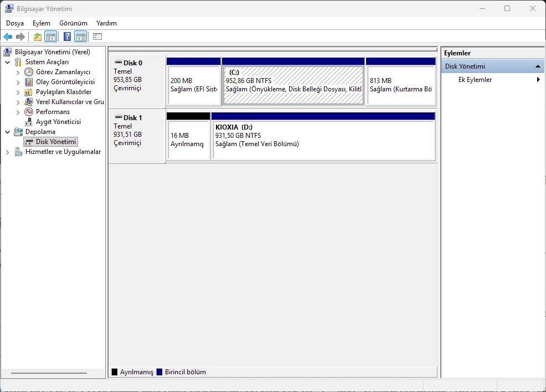The height and width of the screenshot is (392, 546).
Task: Select the (C:) 952,86 GB NTFS partition
Action: (293, 85)
